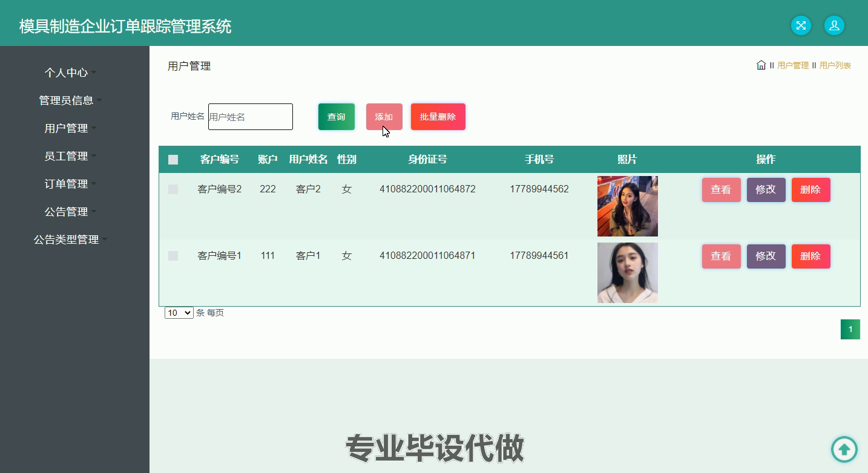This screenshot has width=868, height=473.
Task: Click 删除 for 客户1 row
Action: [810, 256]
